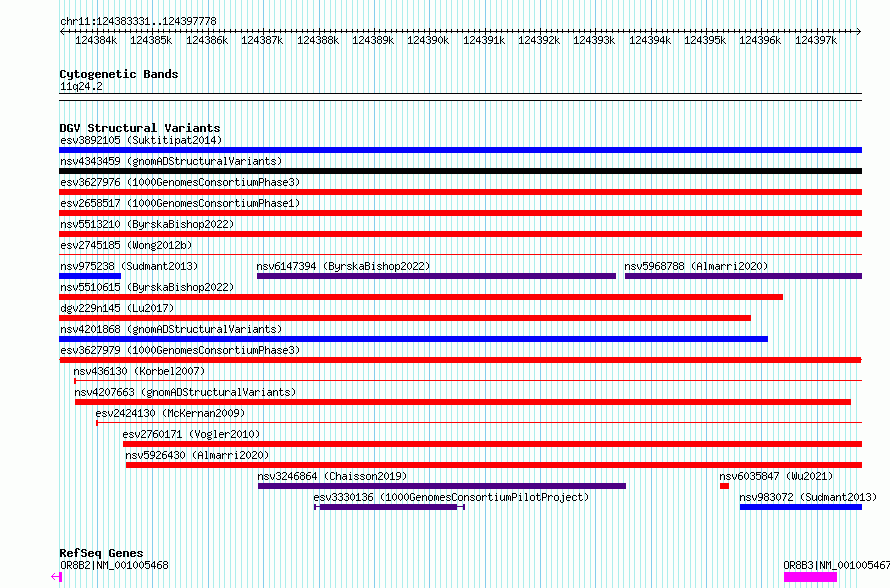Click the 124395k ruler tick label
Viewport: 890px width, 588px height.
click(705, 40)
